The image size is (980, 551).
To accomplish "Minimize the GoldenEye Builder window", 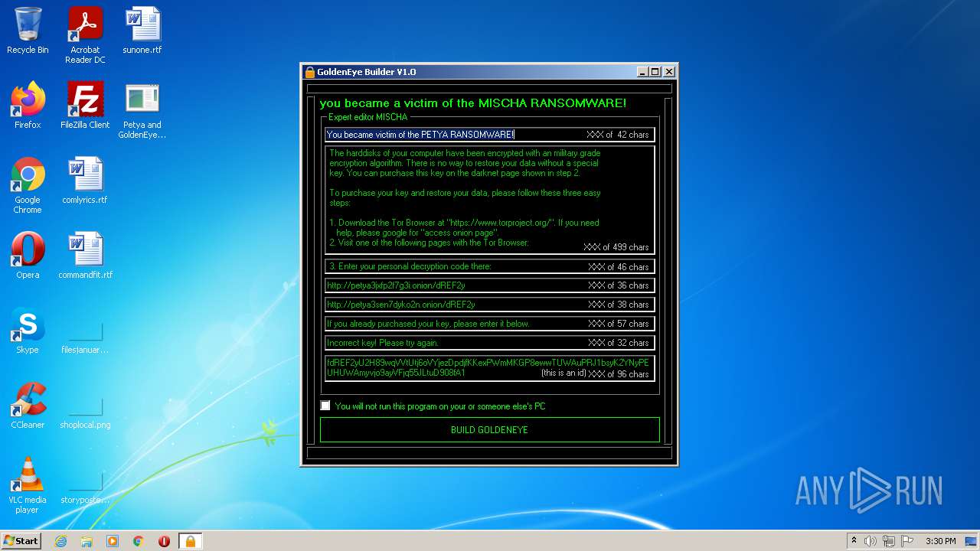I will [x=642, y=72].
